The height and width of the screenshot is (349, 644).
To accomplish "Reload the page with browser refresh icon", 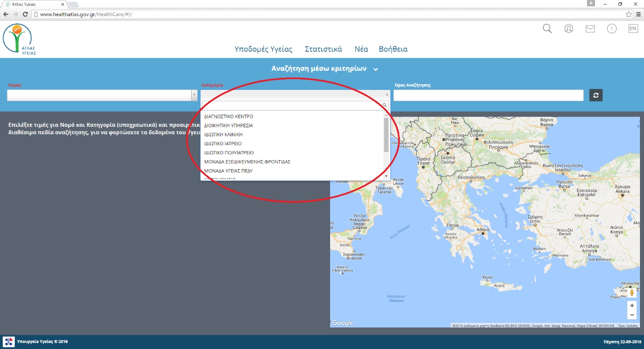I will 26,14.
